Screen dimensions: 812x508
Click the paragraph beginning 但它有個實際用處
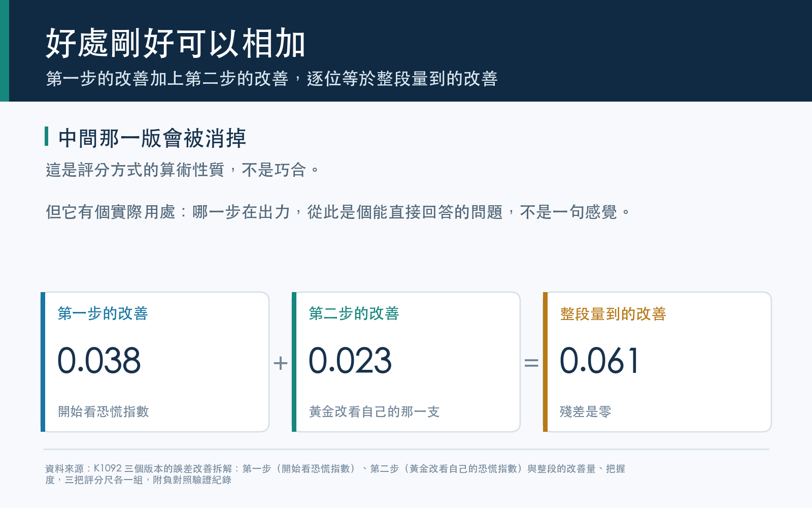338,212
